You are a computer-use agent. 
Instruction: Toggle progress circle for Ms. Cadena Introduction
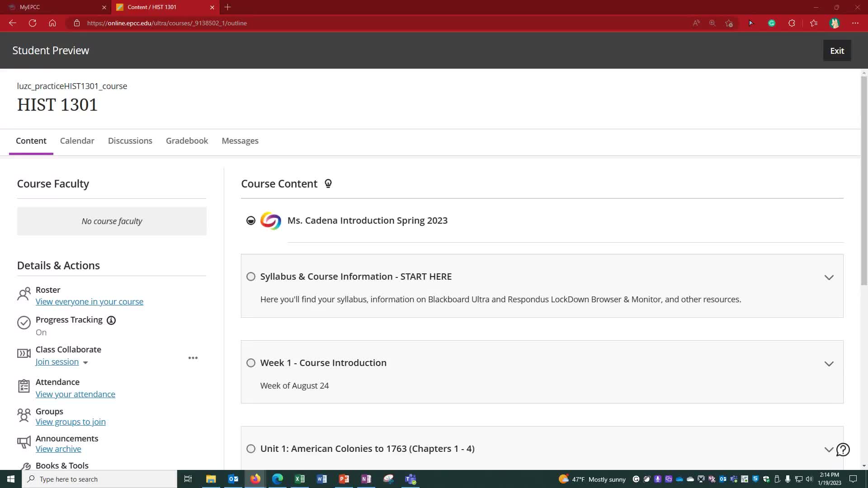pos(251,221)
